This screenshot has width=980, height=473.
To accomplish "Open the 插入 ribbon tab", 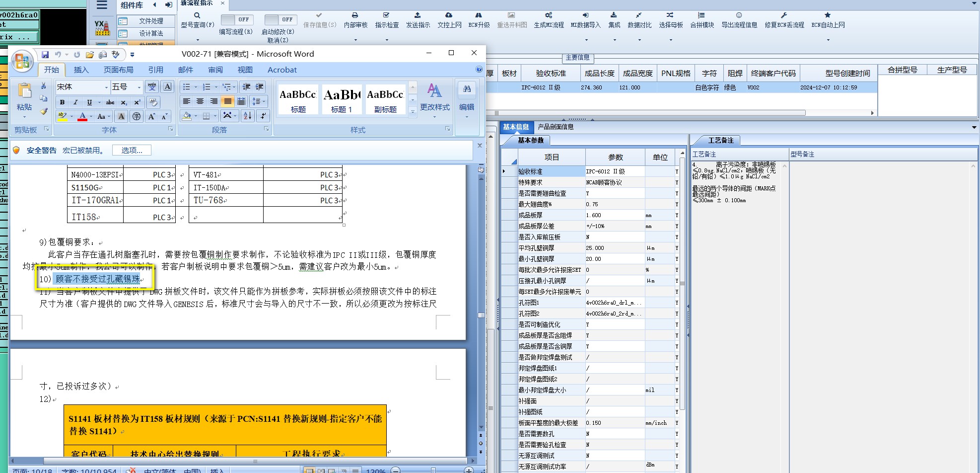I will click(x=81, y=70).
